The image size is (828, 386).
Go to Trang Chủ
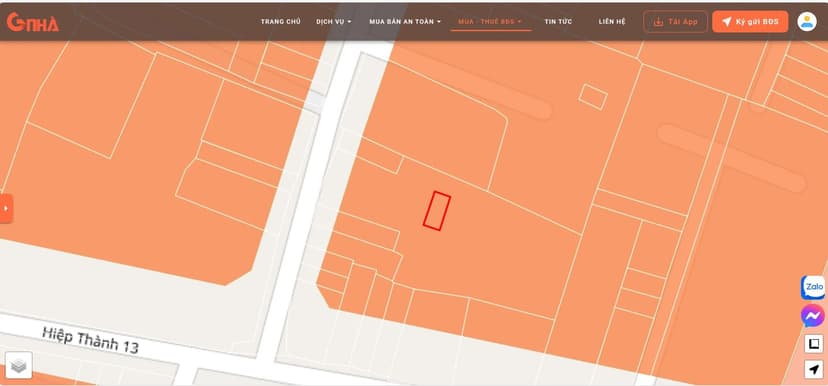(x=280, y=22)
